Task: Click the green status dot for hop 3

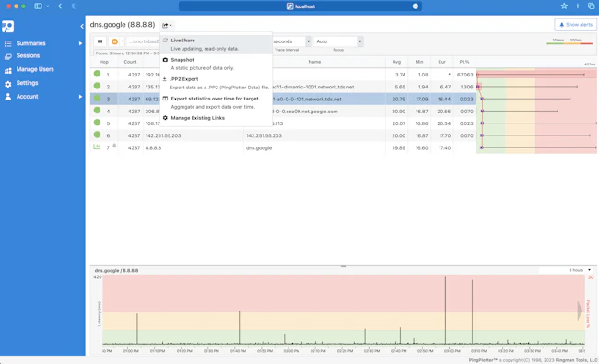Action: [x=97, y=99]
